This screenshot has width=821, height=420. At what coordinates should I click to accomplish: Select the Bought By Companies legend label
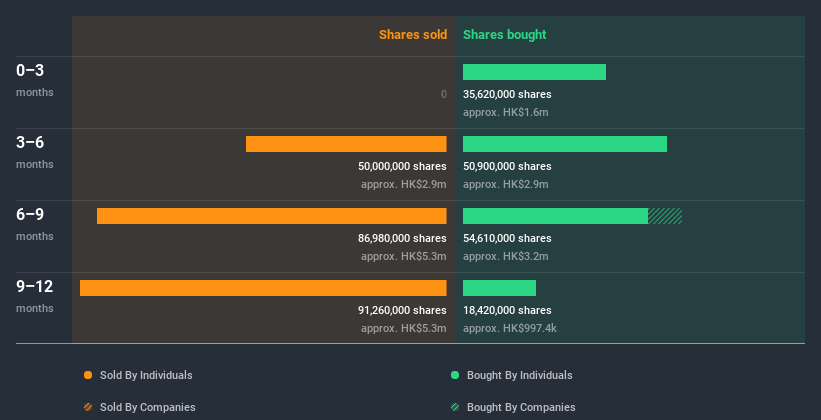pyautogui.click(x=521, y=407)
